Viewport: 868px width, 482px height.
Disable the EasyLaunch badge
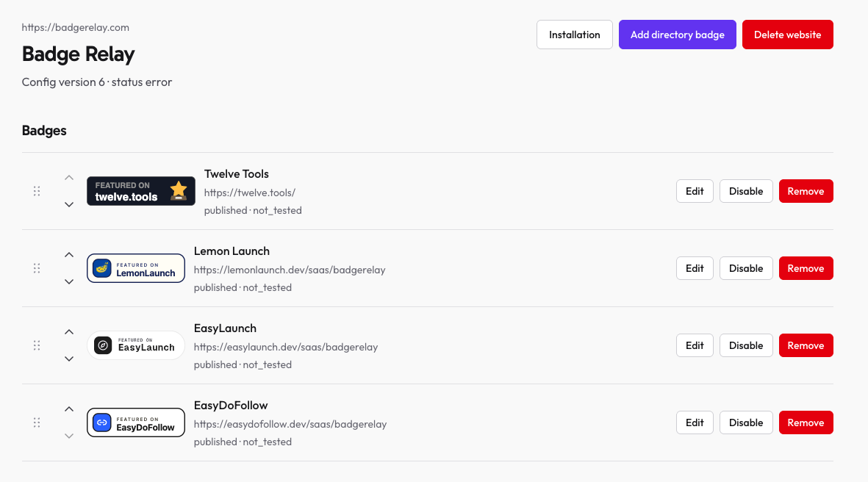tap(746, 345)
